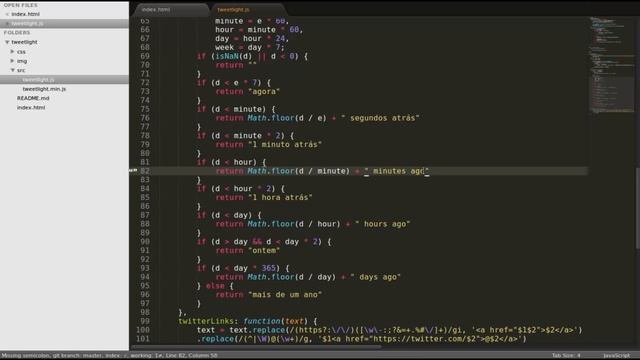640x360 pixels.
Task: Click "else" keyword on line 95
Action: click(x=215, y=286)
